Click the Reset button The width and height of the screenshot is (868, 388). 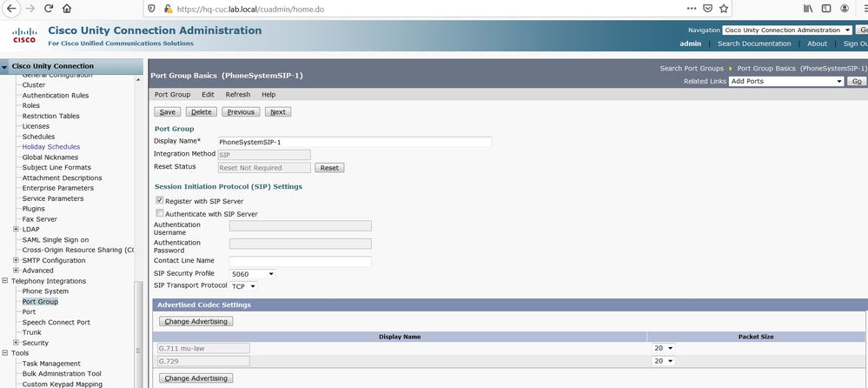coord(329,168)
